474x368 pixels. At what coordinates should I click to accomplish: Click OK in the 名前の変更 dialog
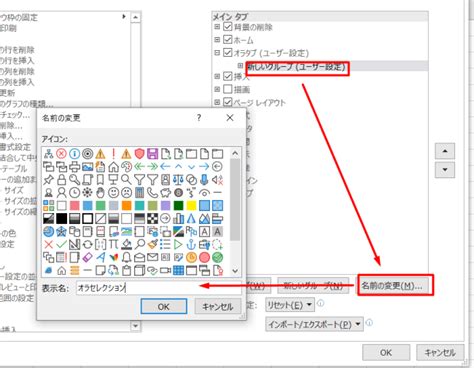[164, 306]
